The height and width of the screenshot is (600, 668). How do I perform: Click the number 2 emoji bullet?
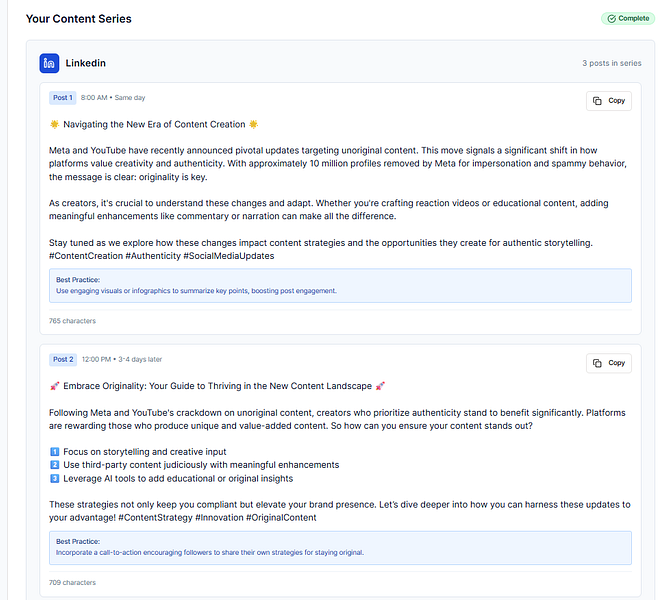click(54, 465)
